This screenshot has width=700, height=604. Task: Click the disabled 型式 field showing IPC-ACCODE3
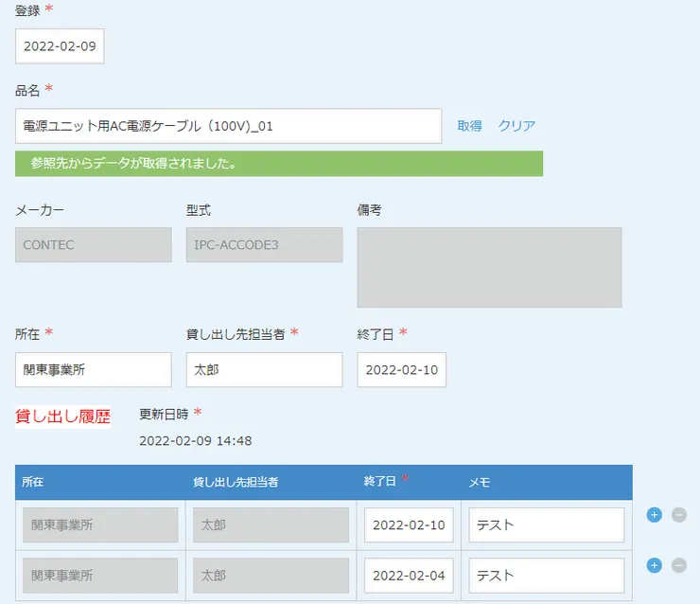[264, 244]
